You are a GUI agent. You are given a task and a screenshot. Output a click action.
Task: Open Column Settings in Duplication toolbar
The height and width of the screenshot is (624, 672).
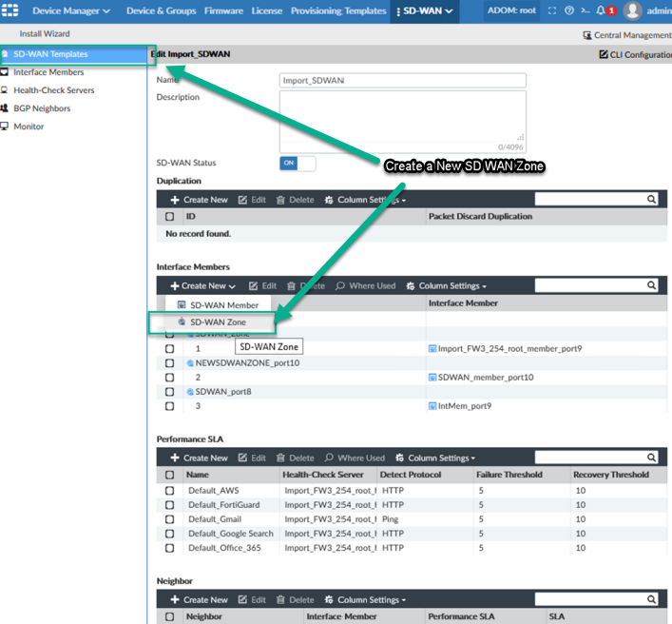point(365,200)
